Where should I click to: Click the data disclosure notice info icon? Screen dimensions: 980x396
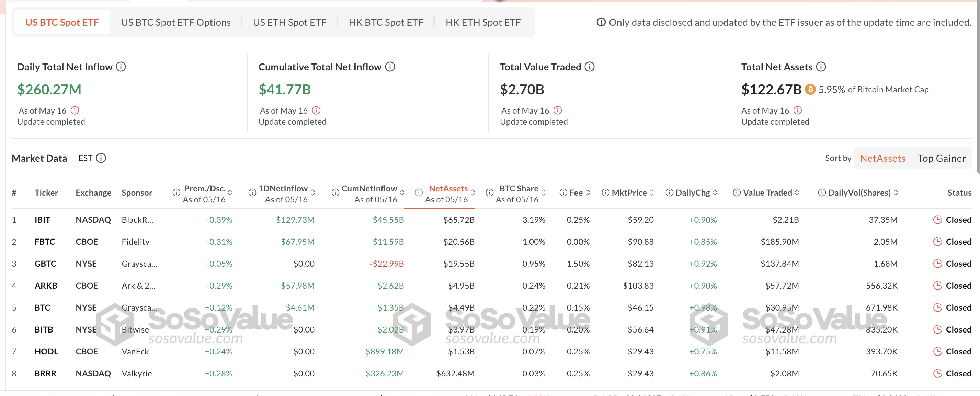pyautogui.click(x=601, y=22)
